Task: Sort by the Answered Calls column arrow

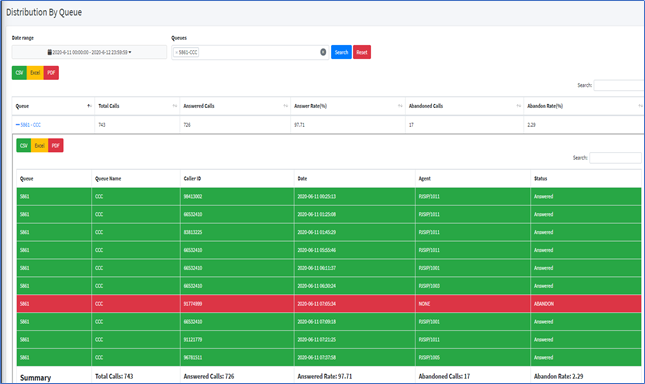Action: click(285, 106)
